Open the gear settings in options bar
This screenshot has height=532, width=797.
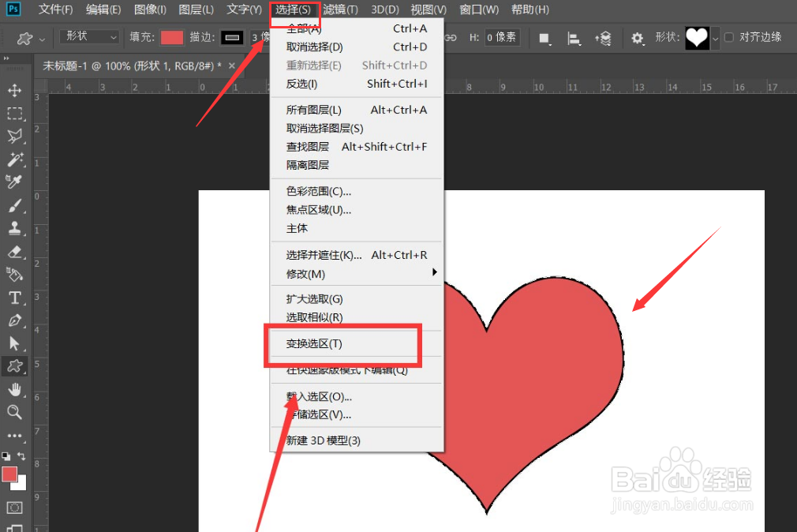point(637,38)
